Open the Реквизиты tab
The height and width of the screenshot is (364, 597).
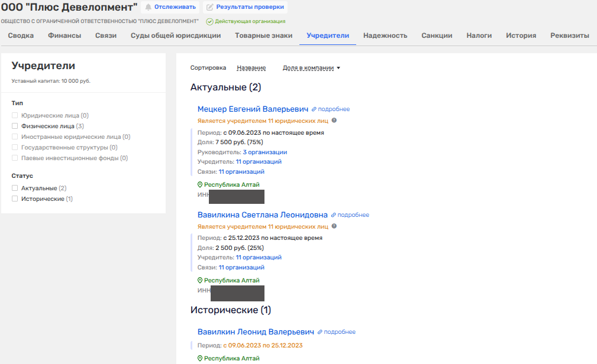tap(570, 35)
